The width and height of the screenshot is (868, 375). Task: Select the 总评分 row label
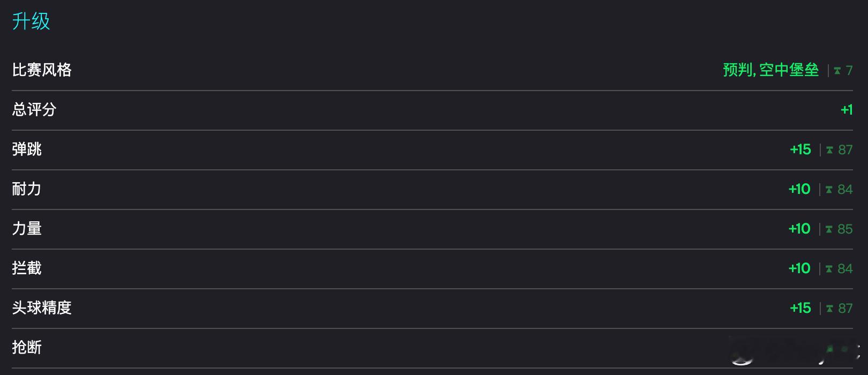point(34,109)
